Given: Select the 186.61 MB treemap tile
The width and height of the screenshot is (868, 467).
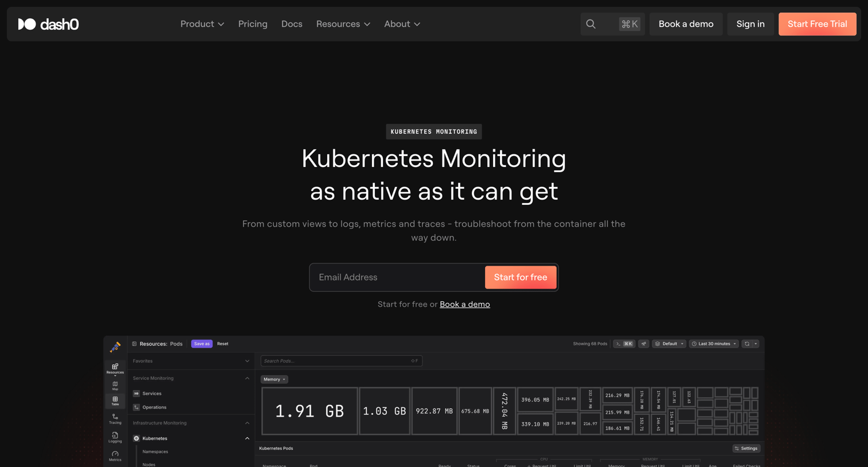Looking at the screenshot, I should tap(617, 428).
